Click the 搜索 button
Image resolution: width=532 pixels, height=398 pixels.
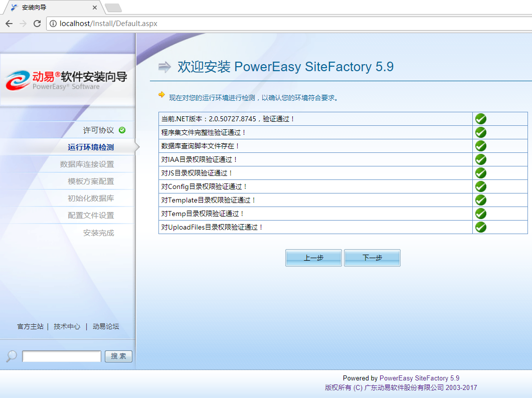(x=118, y=356)
